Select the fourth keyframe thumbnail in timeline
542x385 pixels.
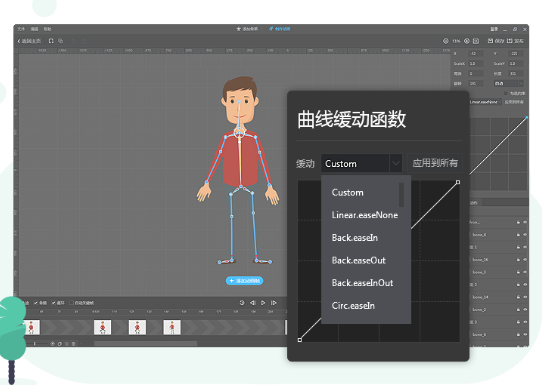tap(172, 327)
